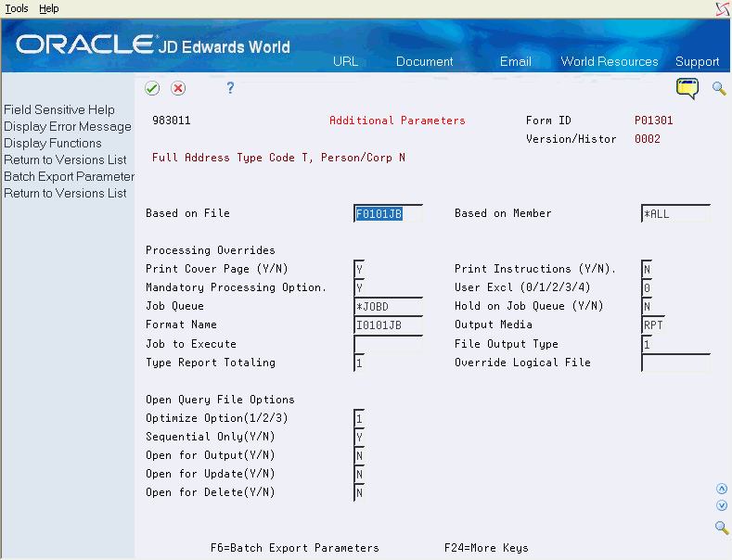Screen dimensions: 732x560
Task: Click the Sequential Only field
Action: click(x=359, y=438)
